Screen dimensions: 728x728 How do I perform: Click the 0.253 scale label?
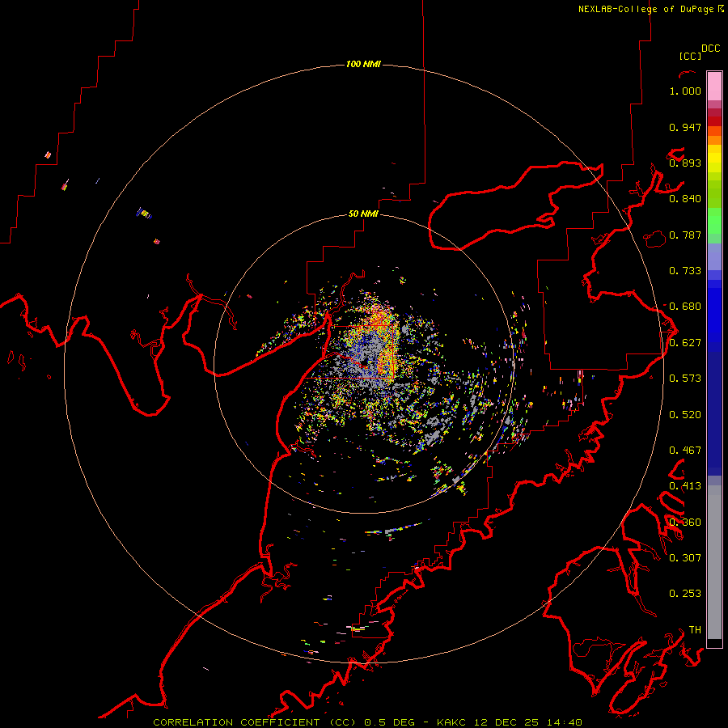pos(685,594)
